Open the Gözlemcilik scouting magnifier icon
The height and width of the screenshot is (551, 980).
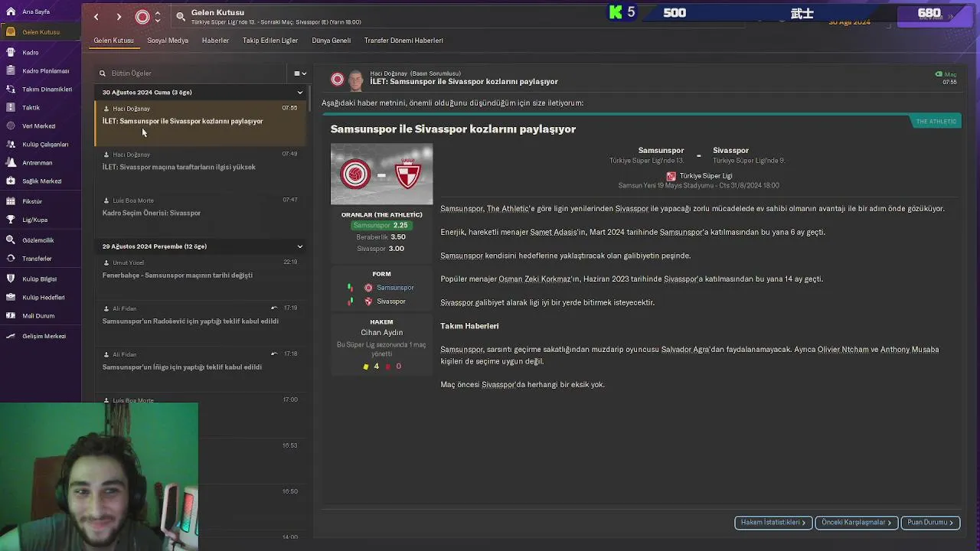coord(11,240)
